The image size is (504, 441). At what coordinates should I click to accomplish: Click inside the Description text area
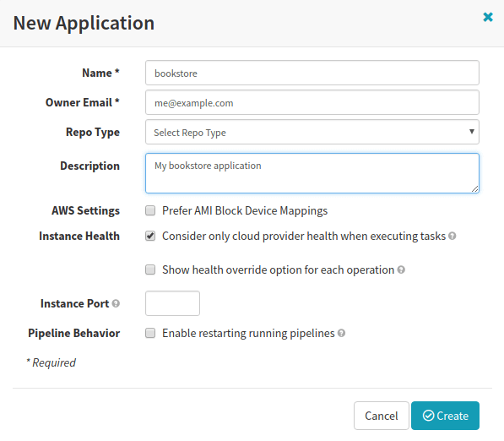(312, 173)
